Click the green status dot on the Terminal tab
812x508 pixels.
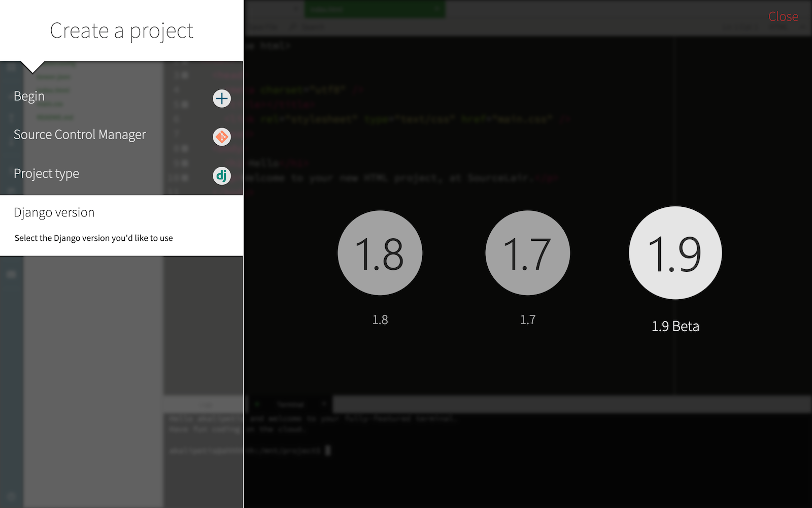click(257, 403)
